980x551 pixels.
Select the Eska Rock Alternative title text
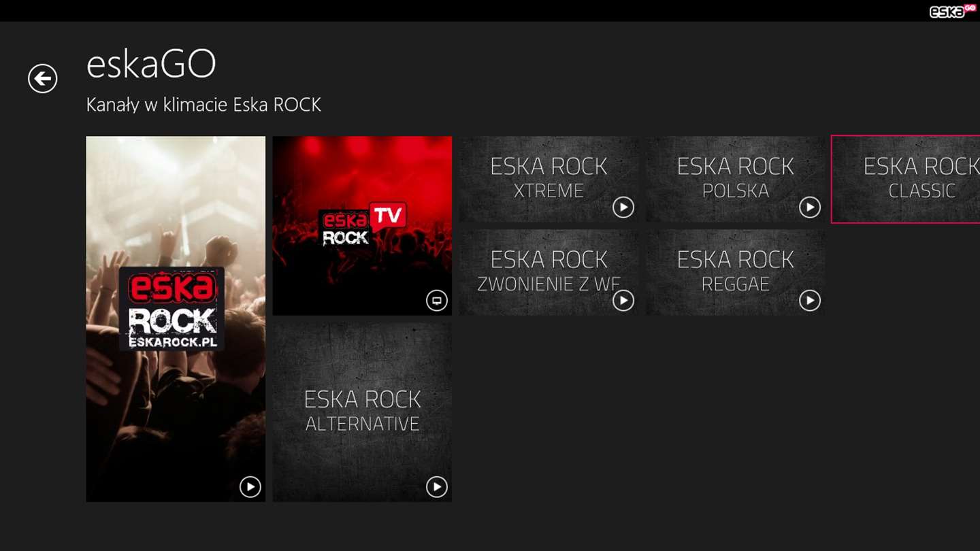click(362, 411)
